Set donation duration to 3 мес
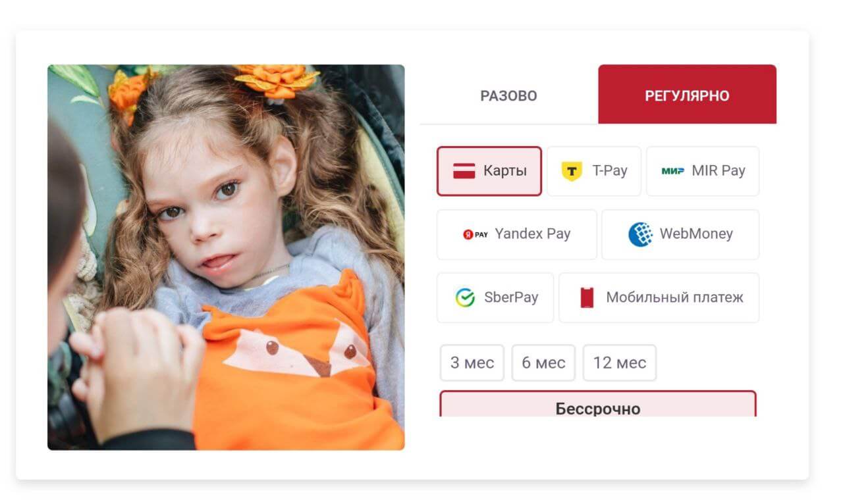The width and height of the screenshot is (843, 504). [x=472, y=363]
